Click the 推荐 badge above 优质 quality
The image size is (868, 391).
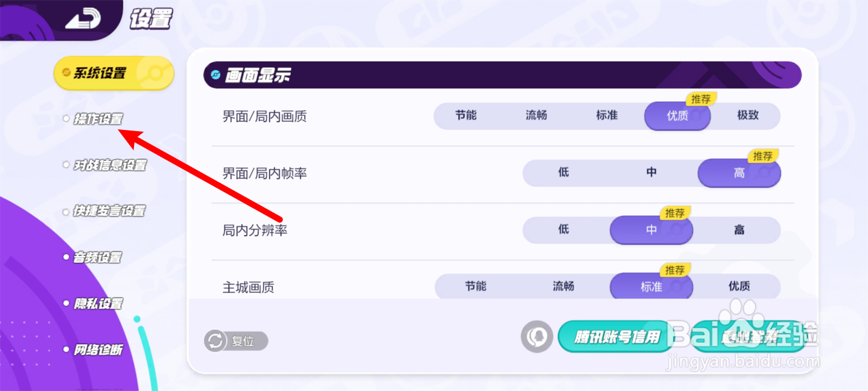(700, 98)
